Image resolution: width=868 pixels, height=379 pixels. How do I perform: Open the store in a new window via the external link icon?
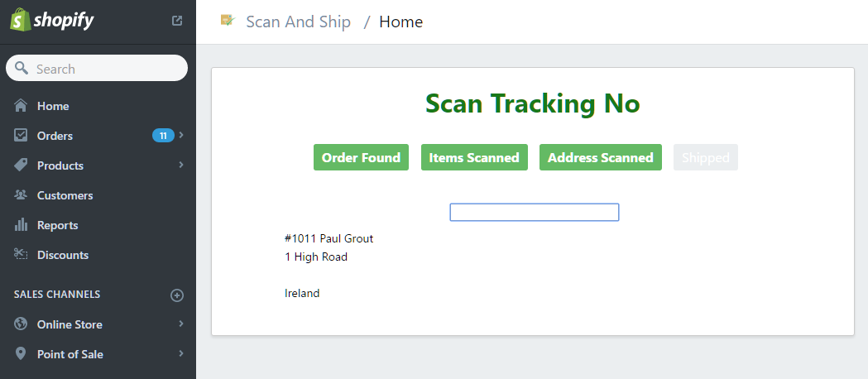[177, 21]
